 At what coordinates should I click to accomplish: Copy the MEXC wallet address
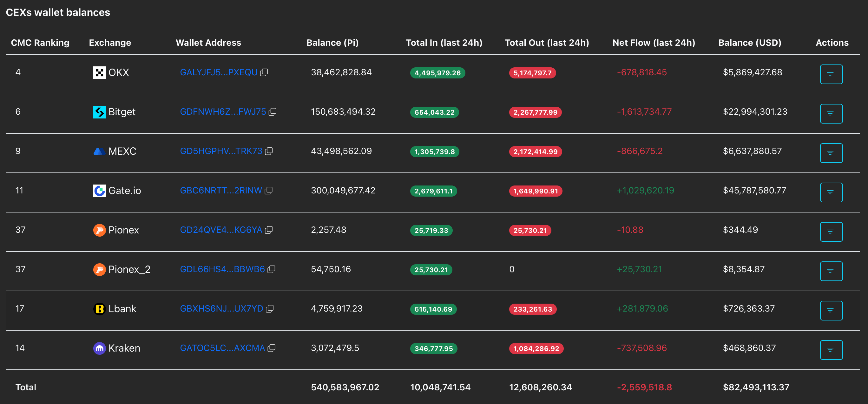pos(269,151)
